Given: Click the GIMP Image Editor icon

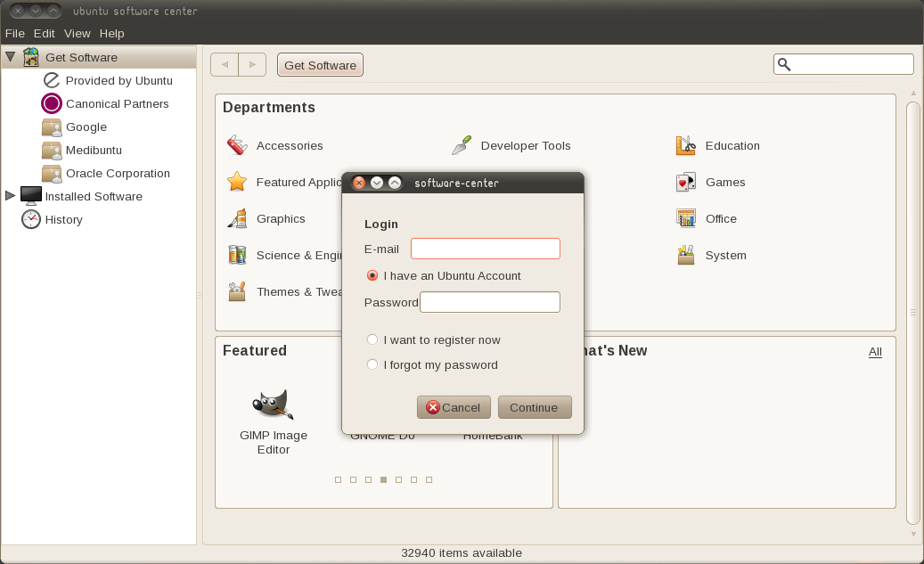Looking at the screenshot, I should coord(273,405).
